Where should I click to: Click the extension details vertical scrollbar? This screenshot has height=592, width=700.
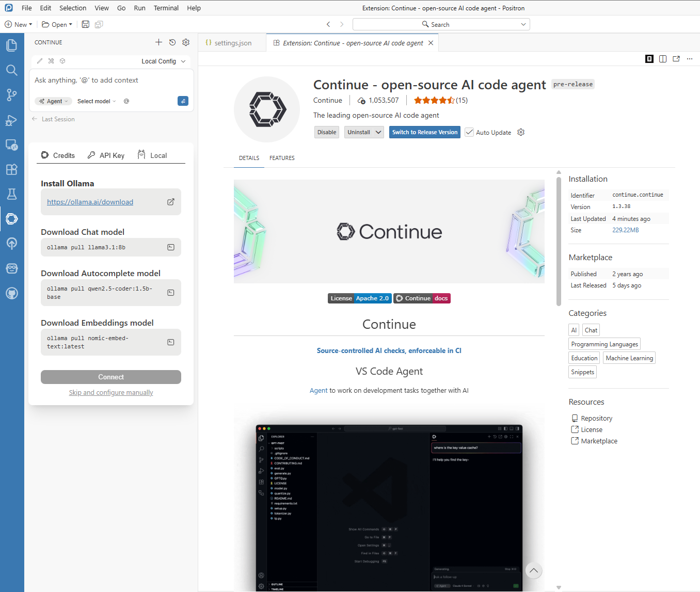[559, 242]
